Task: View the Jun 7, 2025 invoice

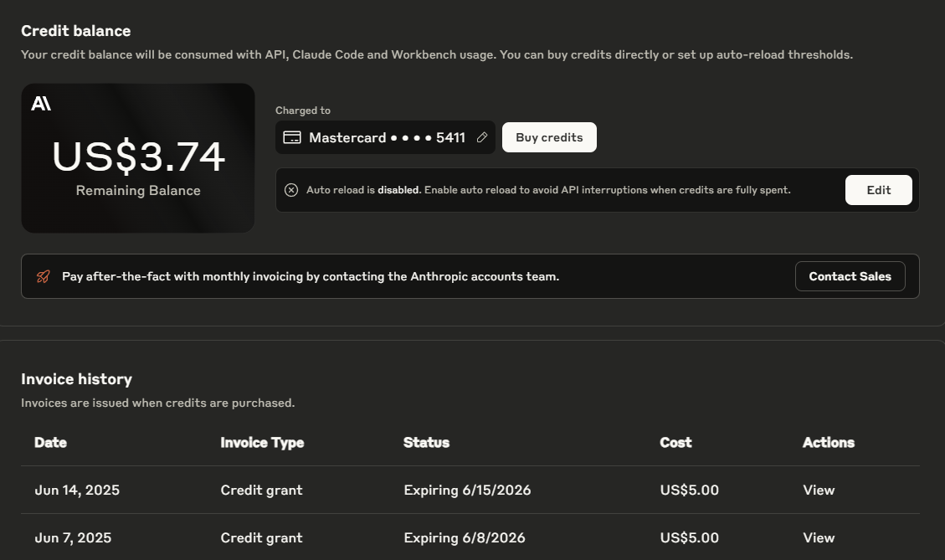Action: point(819,537)
